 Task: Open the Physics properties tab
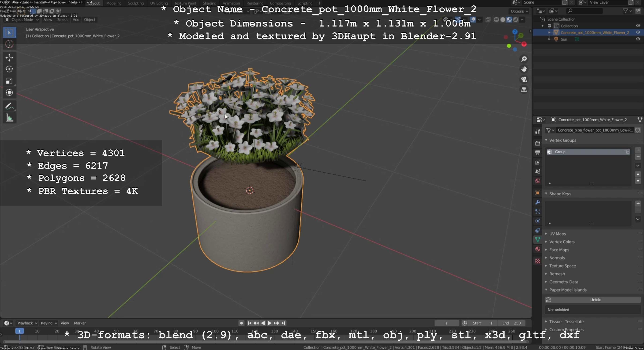point(538,221)
